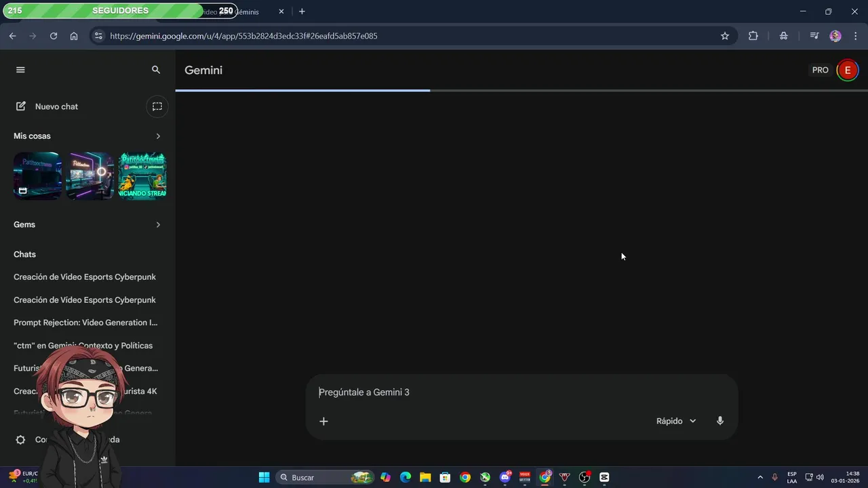Screen dimensions: 868x488
Task: Expand Mis cosas with its arrow
Action: pos(158,136)
